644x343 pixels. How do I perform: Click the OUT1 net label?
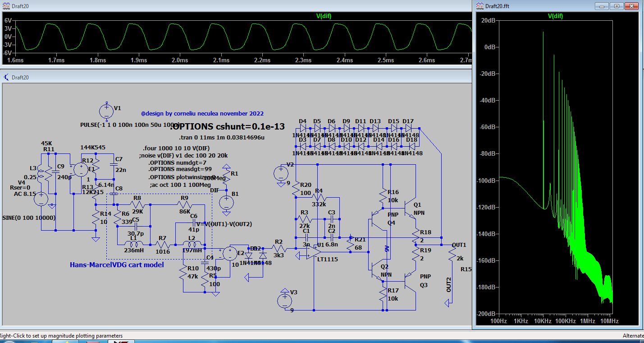[x=459, y=245]
